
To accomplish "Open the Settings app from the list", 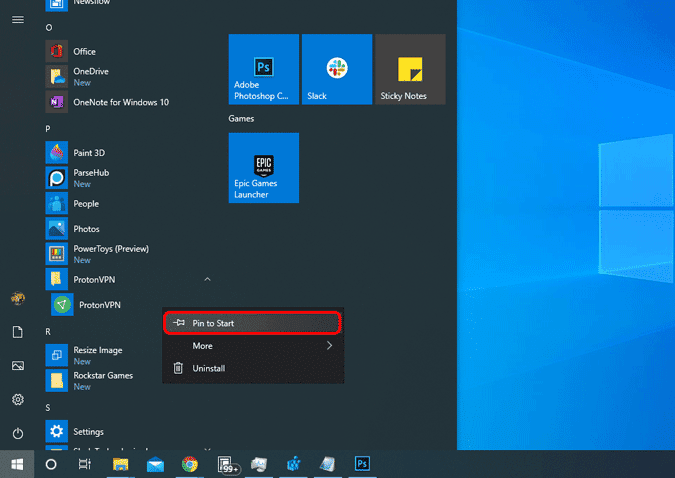I will [x=56, y=431].
